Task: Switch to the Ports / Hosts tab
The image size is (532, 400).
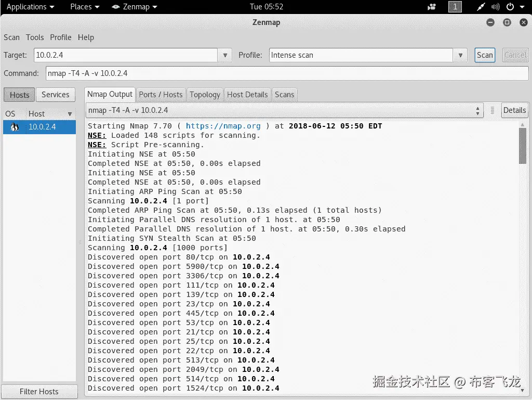Action: point(161,95)
